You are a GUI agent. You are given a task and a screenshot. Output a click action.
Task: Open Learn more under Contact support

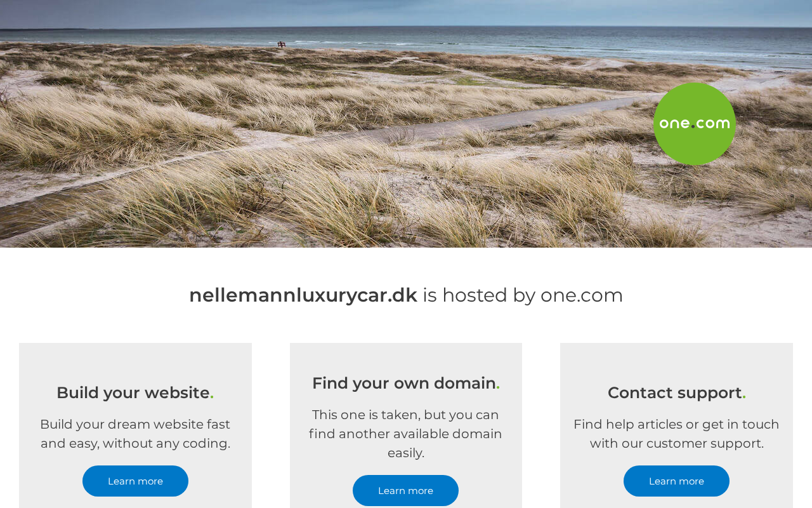point(676,481)
